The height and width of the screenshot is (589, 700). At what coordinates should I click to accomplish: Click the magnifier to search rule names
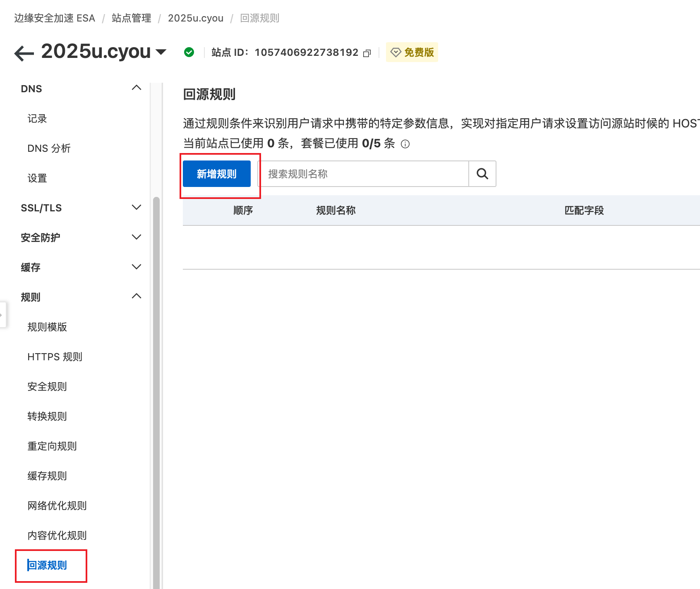[482, 174]
